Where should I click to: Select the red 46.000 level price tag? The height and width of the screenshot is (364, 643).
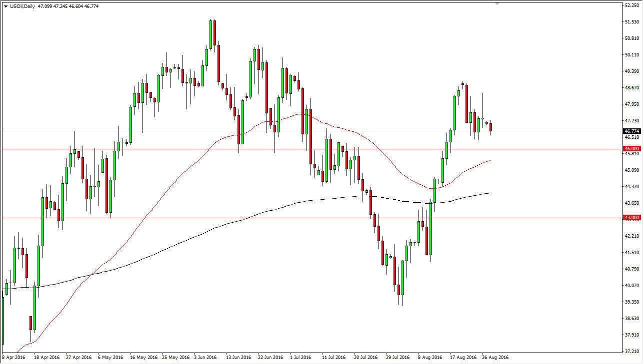tap(632, 149)
